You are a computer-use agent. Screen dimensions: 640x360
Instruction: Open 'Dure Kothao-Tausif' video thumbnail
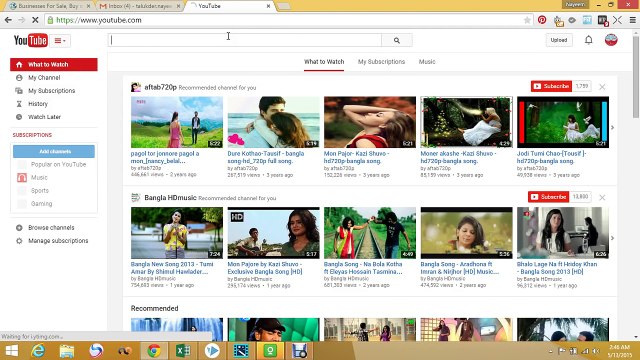pyautogui.click(x=273, y=122)
